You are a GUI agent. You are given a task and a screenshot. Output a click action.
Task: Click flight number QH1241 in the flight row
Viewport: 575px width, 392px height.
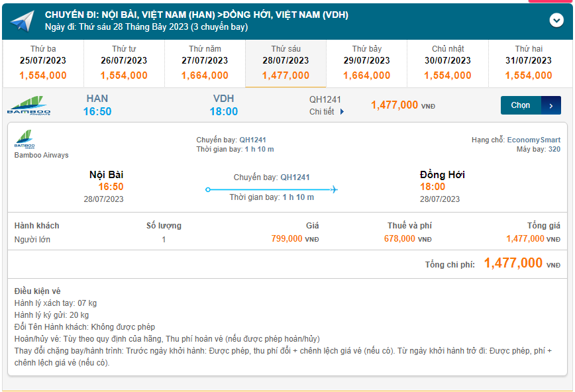tap(325, 100)
